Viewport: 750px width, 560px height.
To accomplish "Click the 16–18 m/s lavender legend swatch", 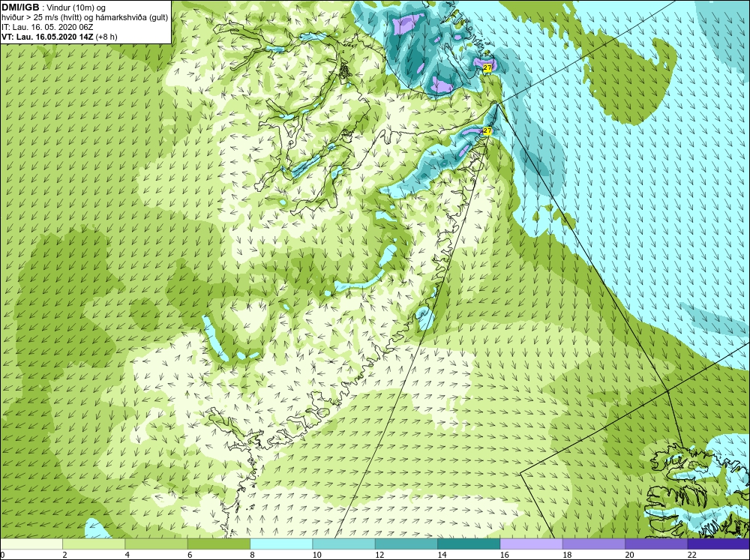I will [531, 544].
